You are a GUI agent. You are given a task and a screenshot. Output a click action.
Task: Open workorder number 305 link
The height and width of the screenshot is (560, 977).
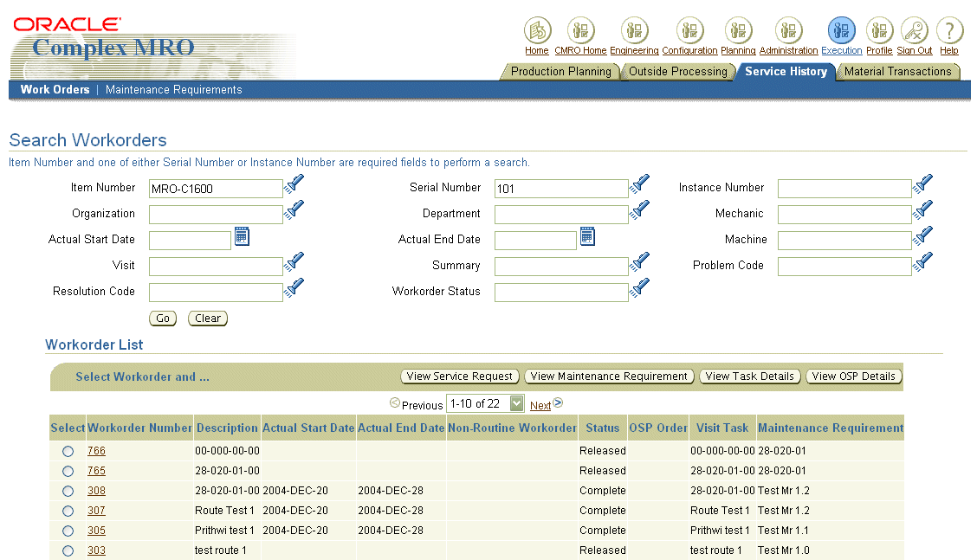click(96, 531)
